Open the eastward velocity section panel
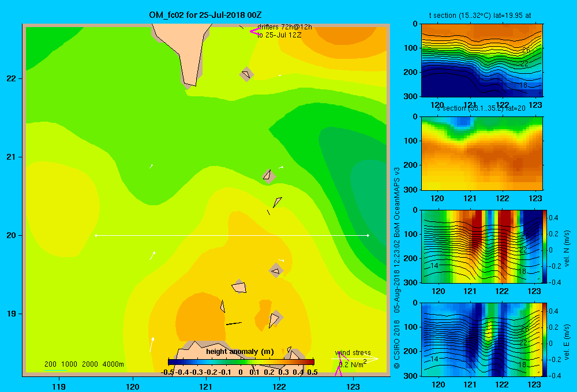Screen dimensions: 577x392 click(x=482, y=340)
